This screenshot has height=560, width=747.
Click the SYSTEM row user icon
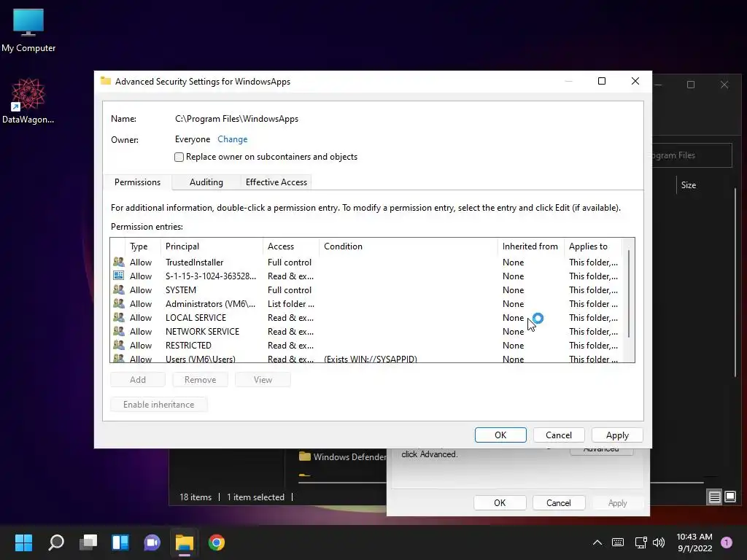119,289
